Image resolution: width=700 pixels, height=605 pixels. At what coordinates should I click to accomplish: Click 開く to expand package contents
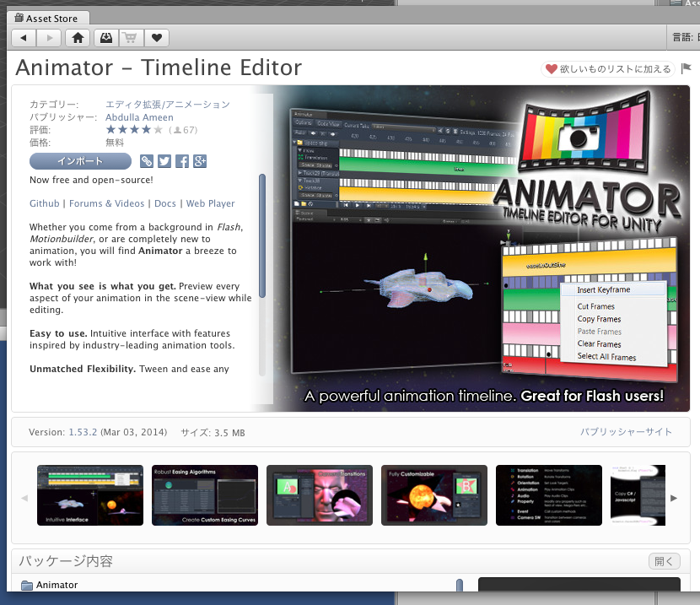point(664,561)
